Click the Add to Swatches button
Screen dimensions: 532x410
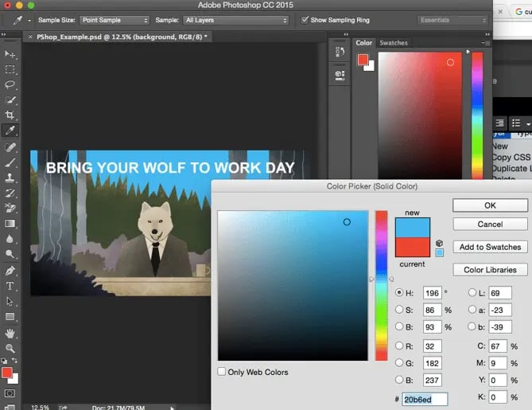click(x=490, y=247)
